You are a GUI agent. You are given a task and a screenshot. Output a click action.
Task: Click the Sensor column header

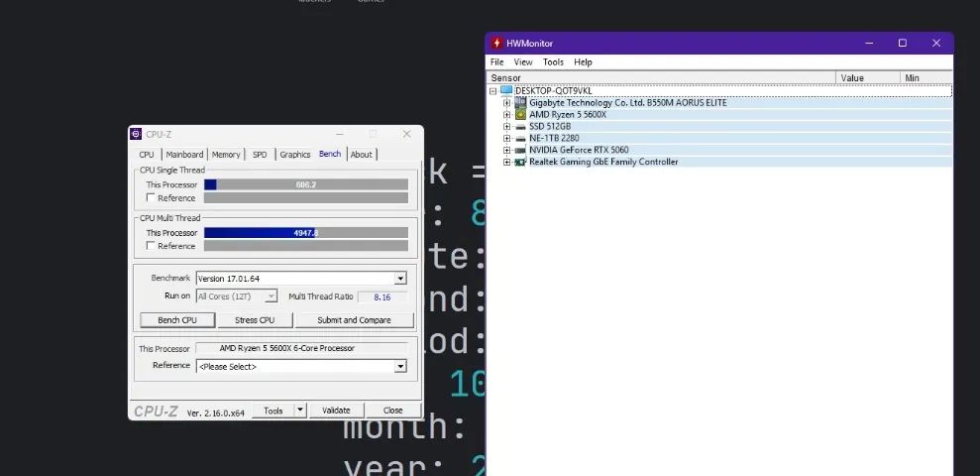661,78
